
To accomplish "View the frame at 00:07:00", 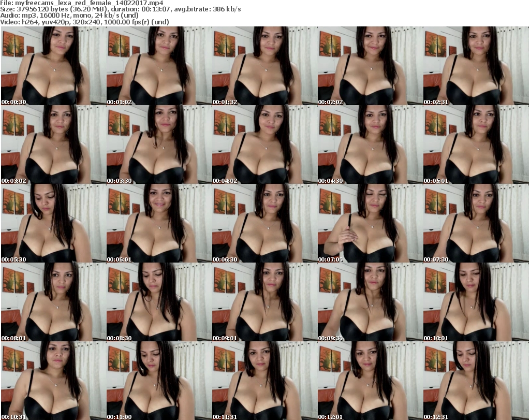I will coord(370,223).
